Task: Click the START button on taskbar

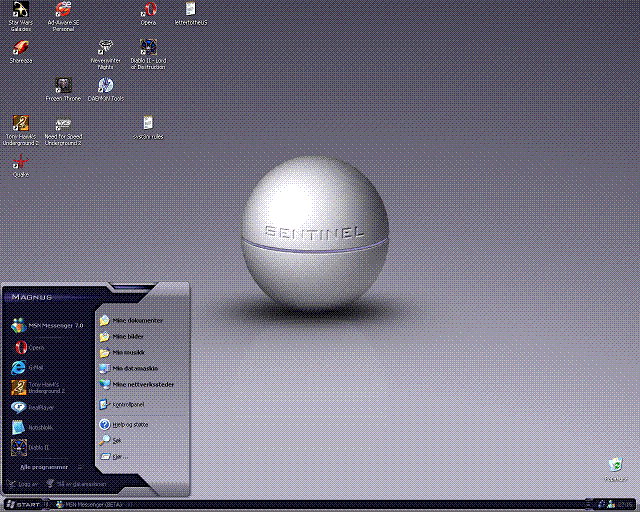Action: click(23, 505)
